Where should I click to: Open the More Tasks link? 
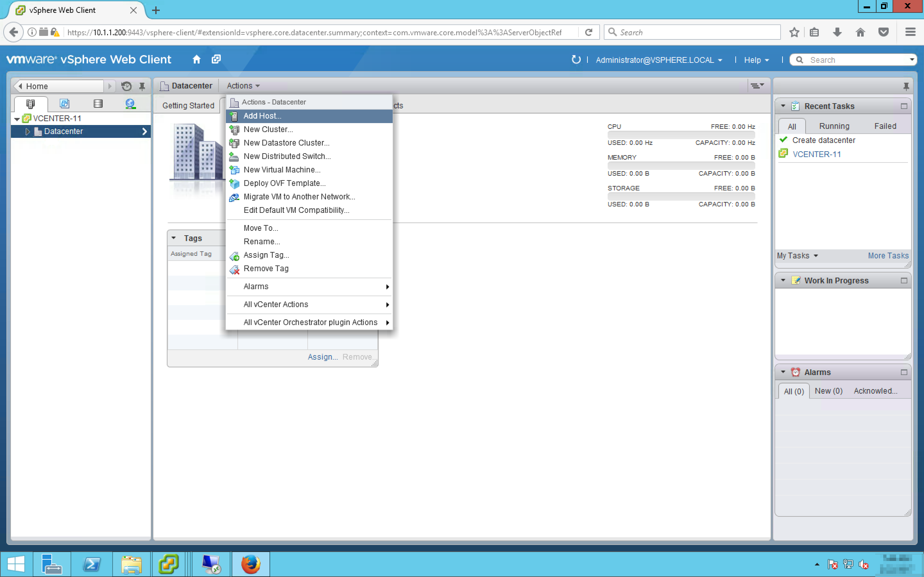pyautogui.click(x=888, y=256)
